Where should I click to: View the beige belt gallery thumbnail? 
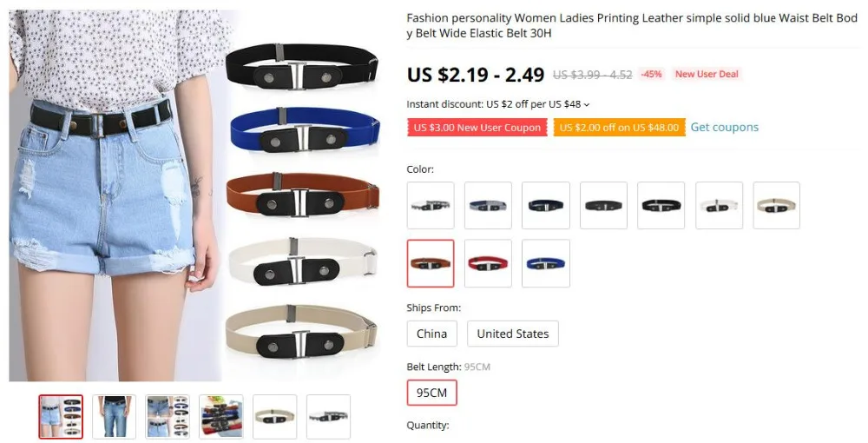274,416
